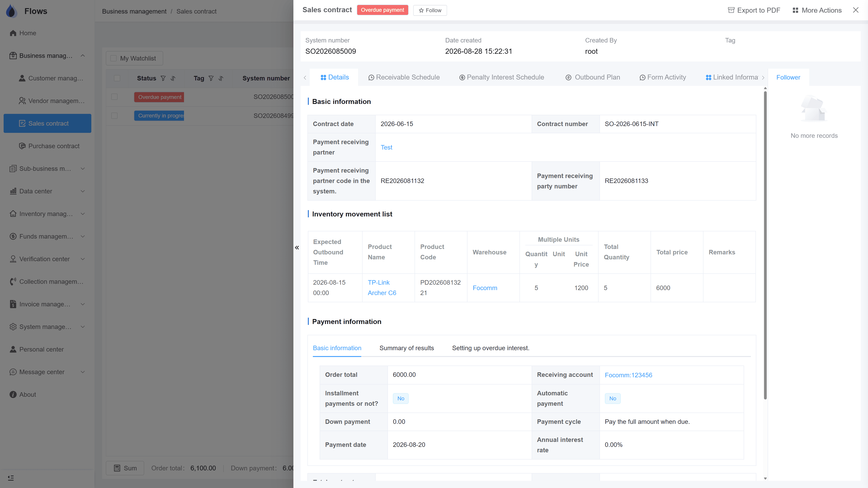Expand the Funds management menu
Image resolution: width=868 pixels, height=488 pixels.
pos(83,236)
